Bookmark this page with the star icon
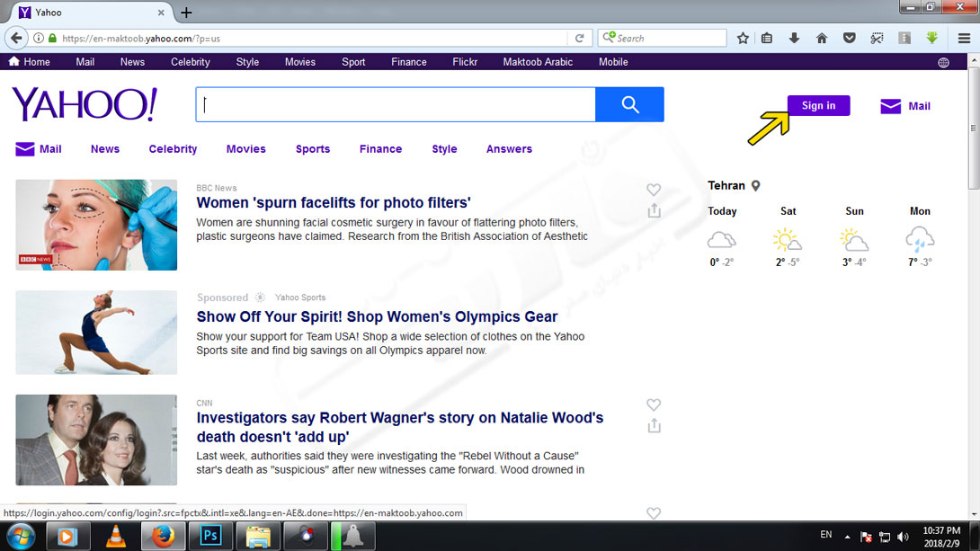 click(743, 38)
